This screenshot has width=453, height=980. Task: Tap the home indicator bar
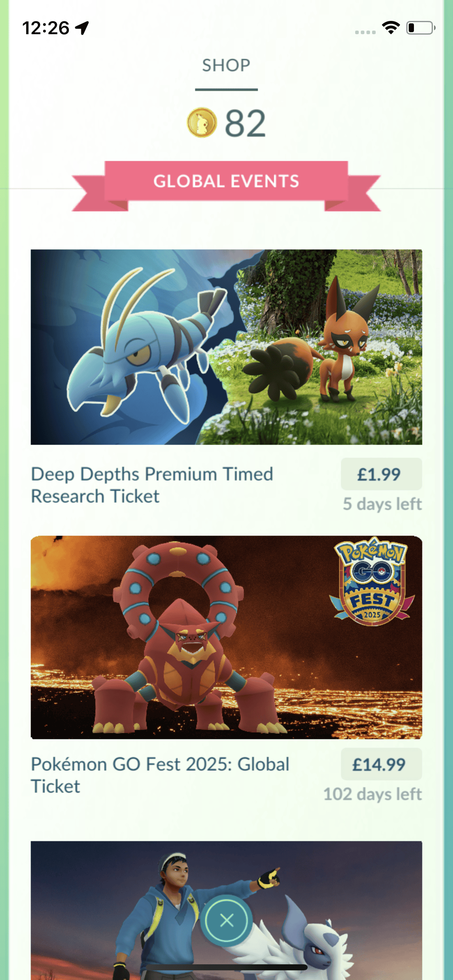coord(226,967)
